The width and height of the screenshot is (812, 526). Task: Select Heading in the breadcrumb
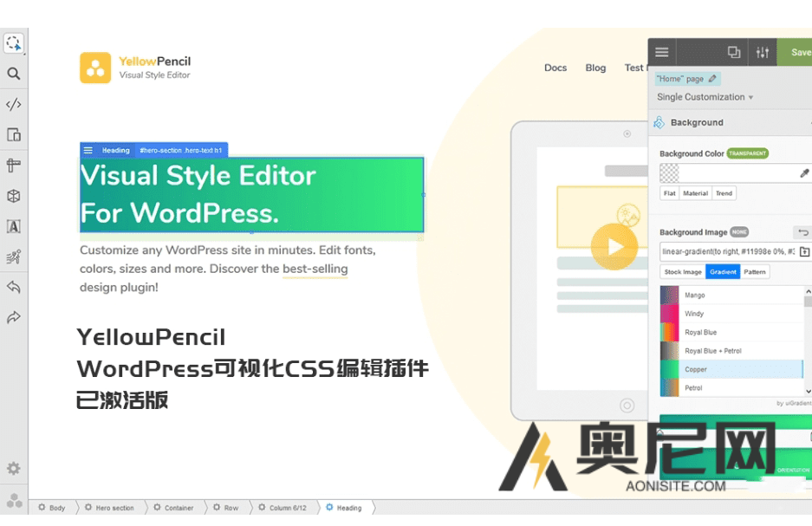[344, 508]
